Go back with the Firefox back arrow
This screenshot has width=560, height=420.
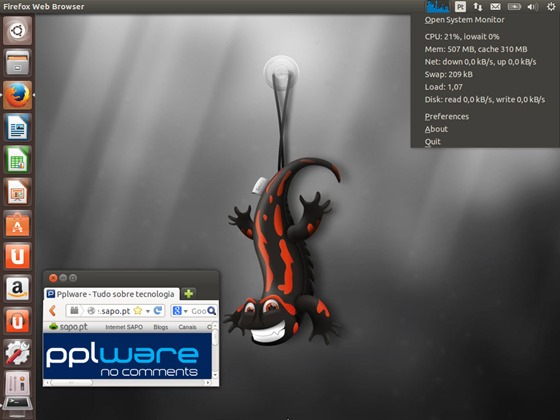pos(52,310)
